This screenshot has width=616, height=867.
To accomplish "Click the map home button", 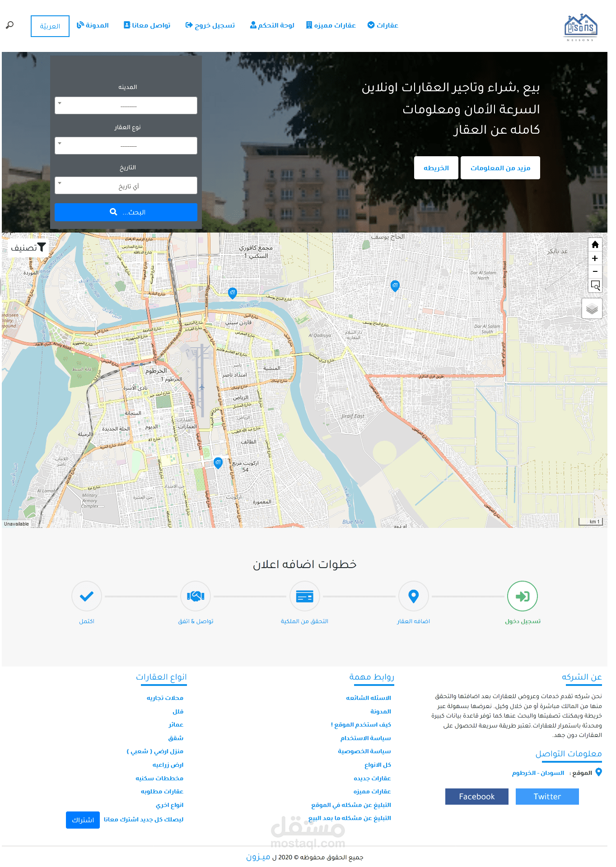I will click(595, 245).
